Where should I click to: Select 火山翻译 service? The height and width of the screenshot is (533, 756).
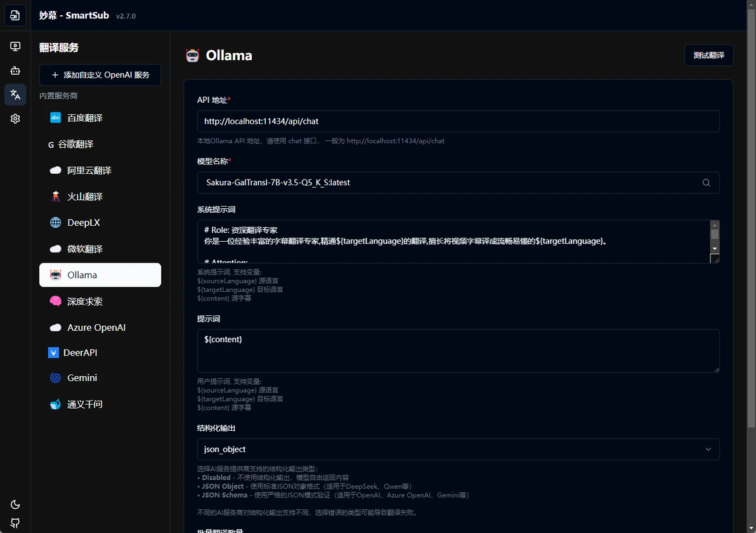click(x=100, y=196)
